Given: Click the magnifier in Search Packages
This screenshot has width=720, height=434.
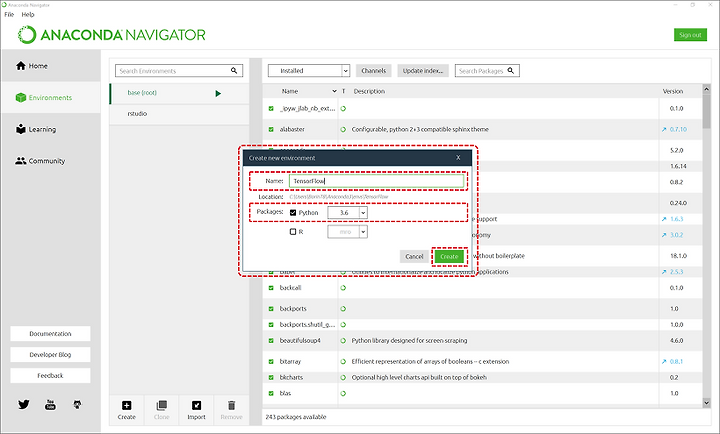Looking at the screenshot, I should 511,71.
